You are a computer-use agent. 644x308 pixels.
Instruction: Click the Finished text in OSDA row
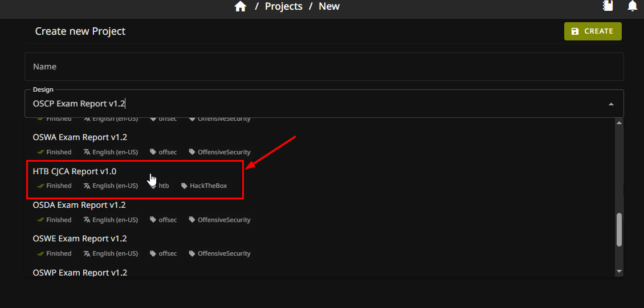click(59, 220)
